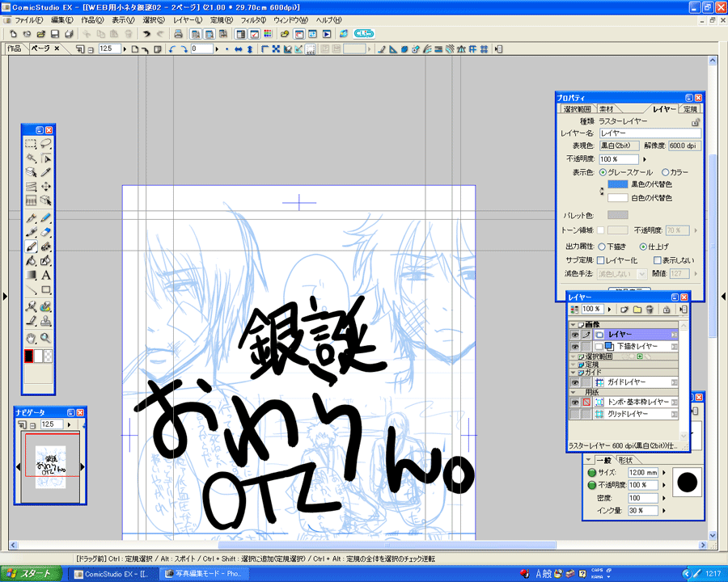Image resolution: width=728 pixels, height=582 pixels.
Task: Click the undo arrow in toolbar
Action: coord(146,34)
